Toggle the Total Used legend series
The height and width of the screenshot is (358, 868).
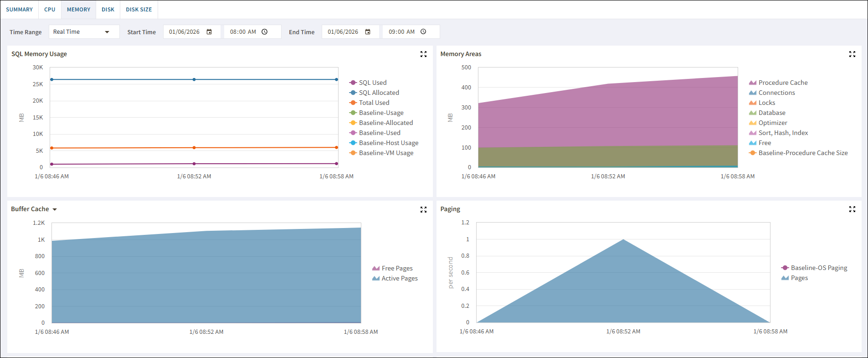pos(369,103)
